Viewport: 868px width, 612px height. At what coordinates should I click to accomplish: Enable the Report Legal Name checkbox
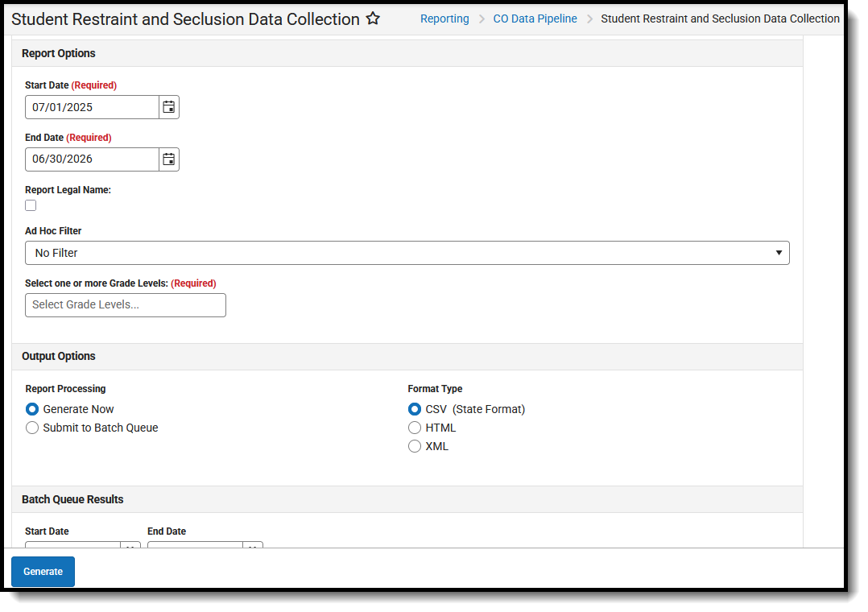coord(30,205)
